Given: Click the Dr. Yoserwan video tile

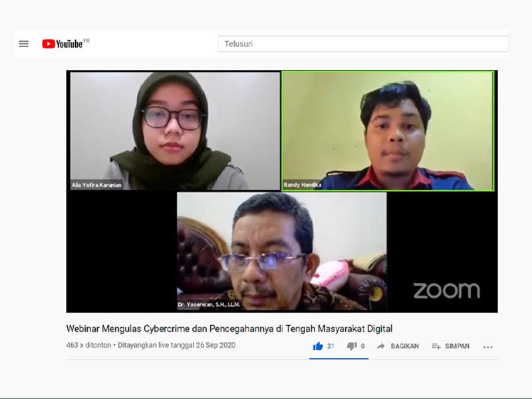Looking at the screenshot, I should (x=281, y=251).
